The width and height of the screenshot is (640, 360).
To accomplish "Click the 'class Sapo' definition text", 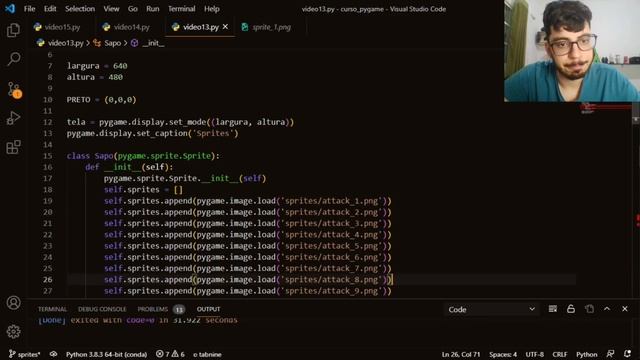I will tap(90, 156).
